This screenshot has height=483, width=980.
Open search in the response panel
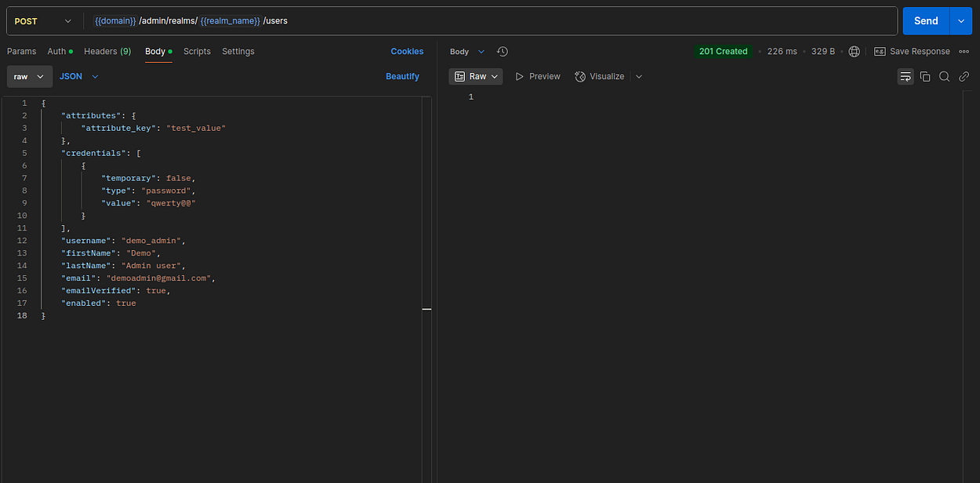click(x=944, y=76)
